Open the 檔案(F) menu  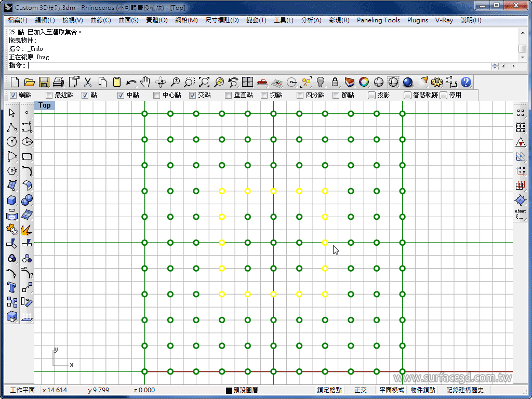click(18, 20)
